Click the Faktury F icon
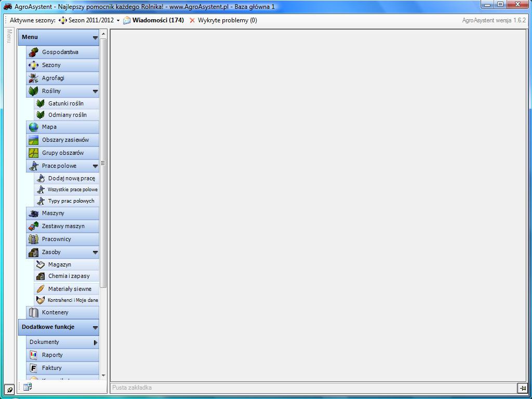 pyautogui.click(x=33, y=368)
